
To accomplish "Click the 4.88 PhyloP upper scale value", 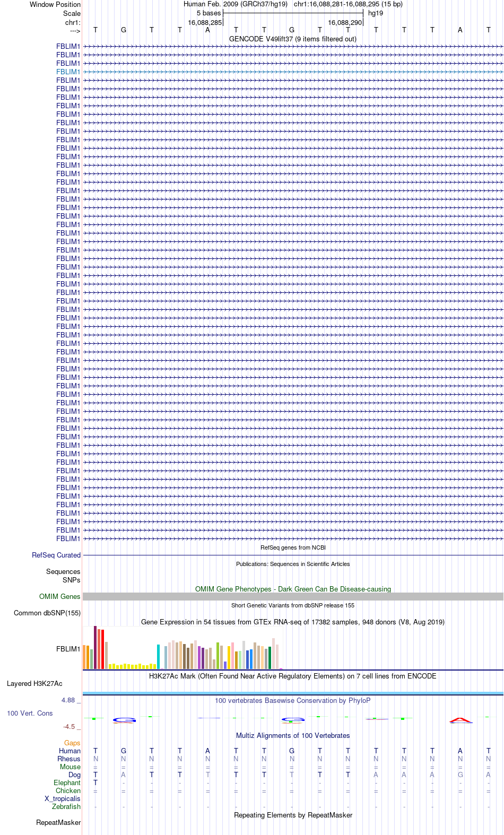I will [68, 700].
